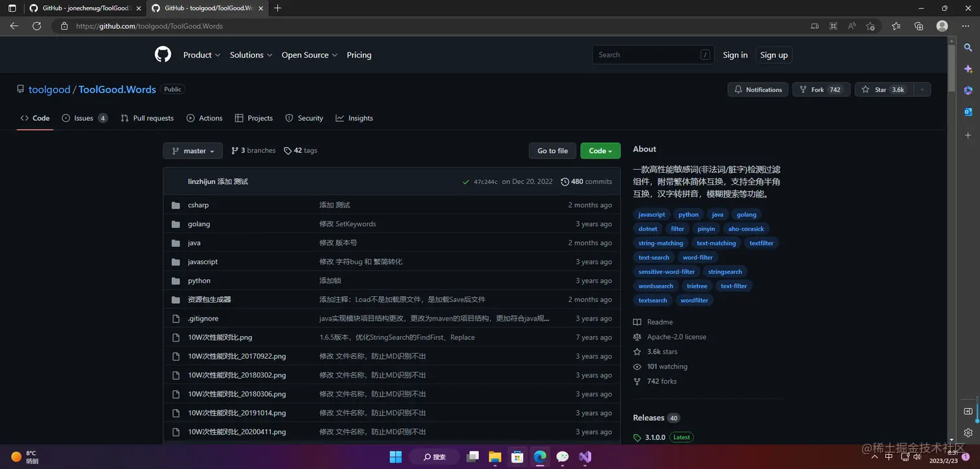Open Outlook icon in Edge sidebar
The height and width of the screenshot is (469, 980).
pos(968,112)
